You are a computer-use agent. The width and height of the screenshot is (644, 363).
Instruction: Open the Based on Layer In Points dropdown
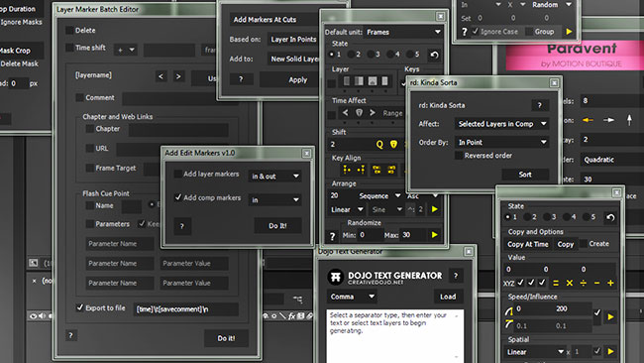293,39
